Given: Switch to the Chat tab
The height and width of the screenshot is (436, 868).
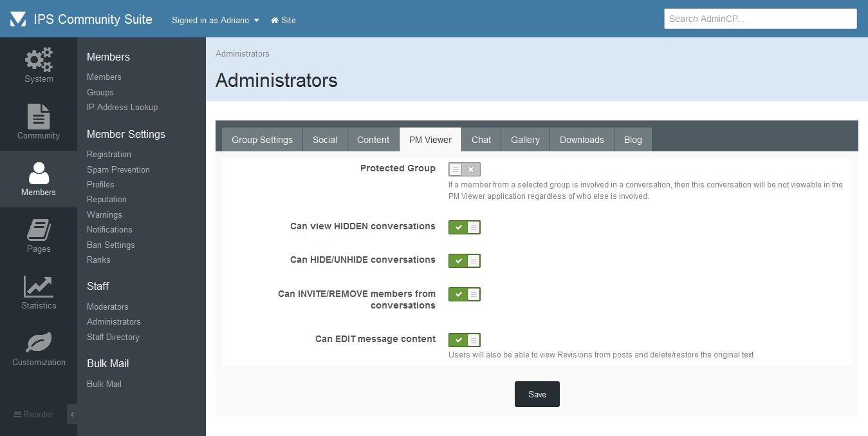Looking at the screenshot, I should pyautogui.click(x=481, y=140).
